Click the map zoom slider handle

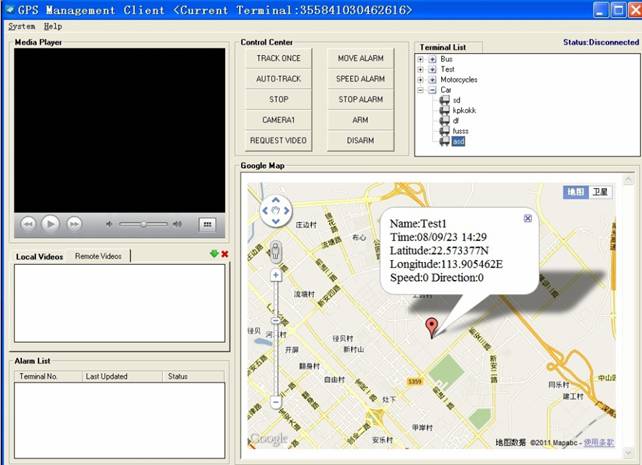(x=276, y=320)
